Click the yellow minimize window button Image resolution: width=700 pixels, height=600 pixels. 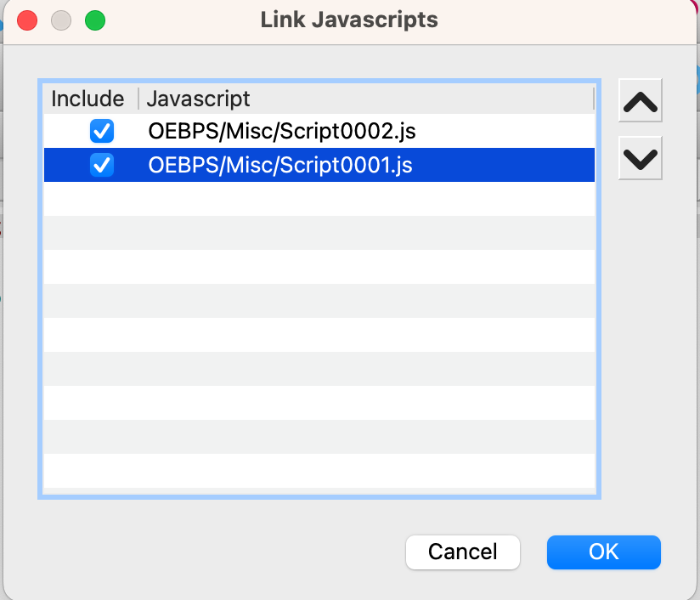[61, 20]
